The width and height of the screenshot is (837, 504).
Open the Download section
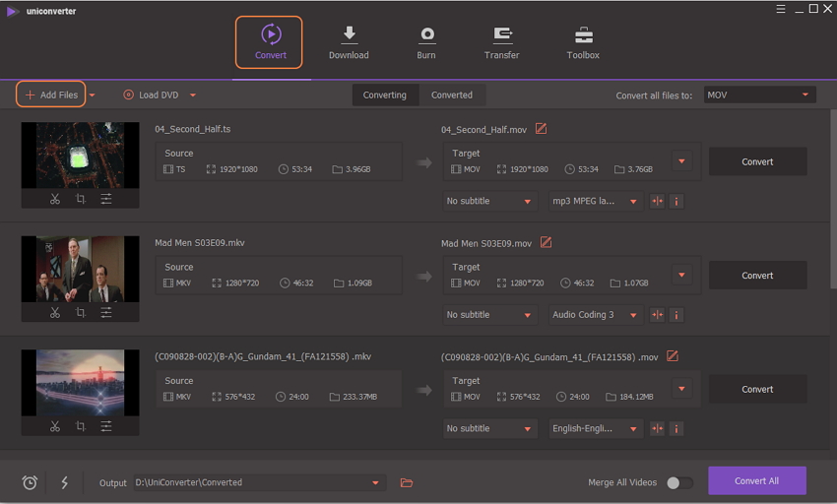(349, 42)
